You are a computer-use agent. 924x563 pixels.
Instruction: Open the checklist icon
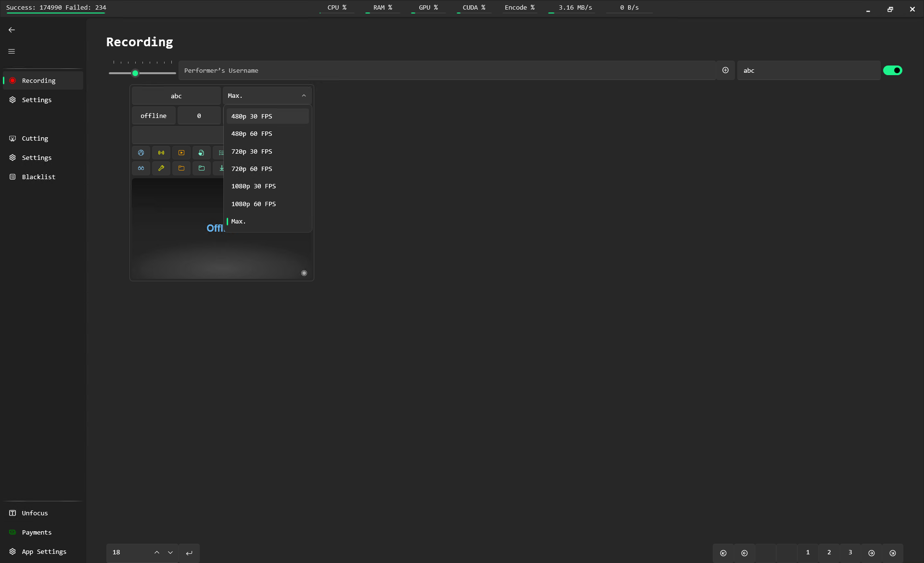click(220, 153)
